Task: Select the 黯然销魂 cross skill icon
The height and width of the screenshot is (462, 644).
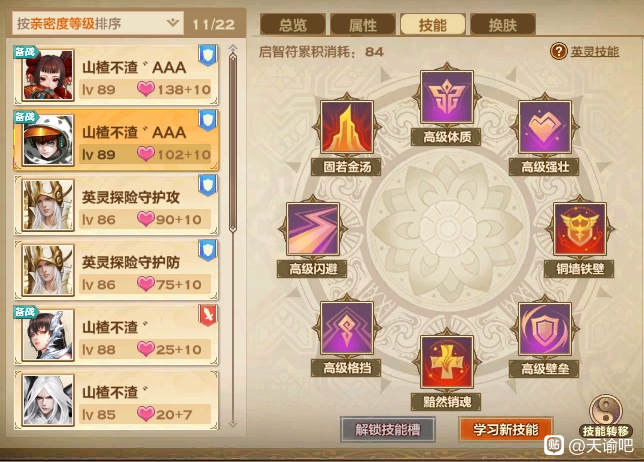Action: (447, 362)
